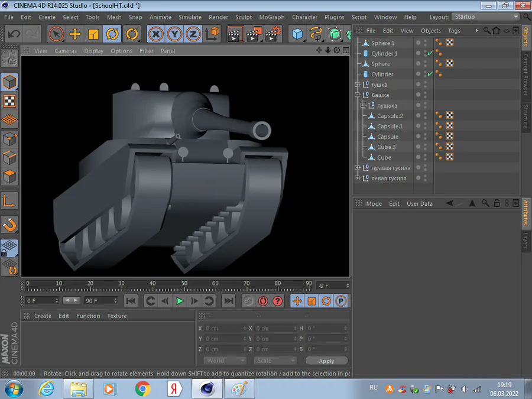Open Edit Render Settings clapperboard icon
The image size is (532, 399).
(x=273, y=34)
